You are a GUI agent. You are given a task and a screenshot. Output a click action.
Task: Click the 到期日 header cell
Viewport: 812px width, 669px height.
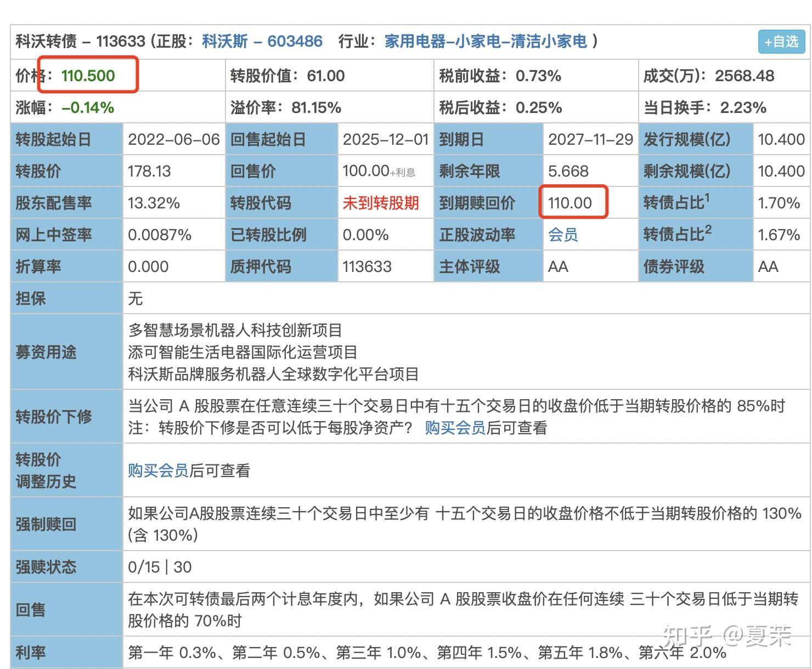pyautogui.click(x=488, y=139)
